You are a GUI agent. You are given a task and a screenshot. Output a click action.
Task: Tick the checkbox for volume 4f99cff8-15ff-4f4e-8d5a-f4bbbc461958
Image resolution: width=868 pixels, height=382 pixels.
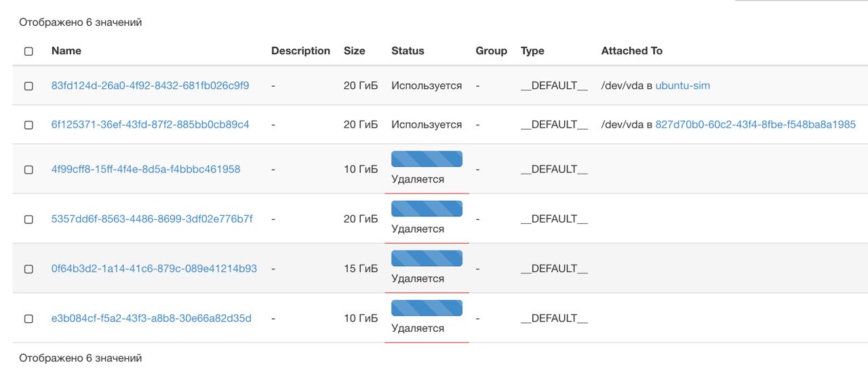click(28, 170)
